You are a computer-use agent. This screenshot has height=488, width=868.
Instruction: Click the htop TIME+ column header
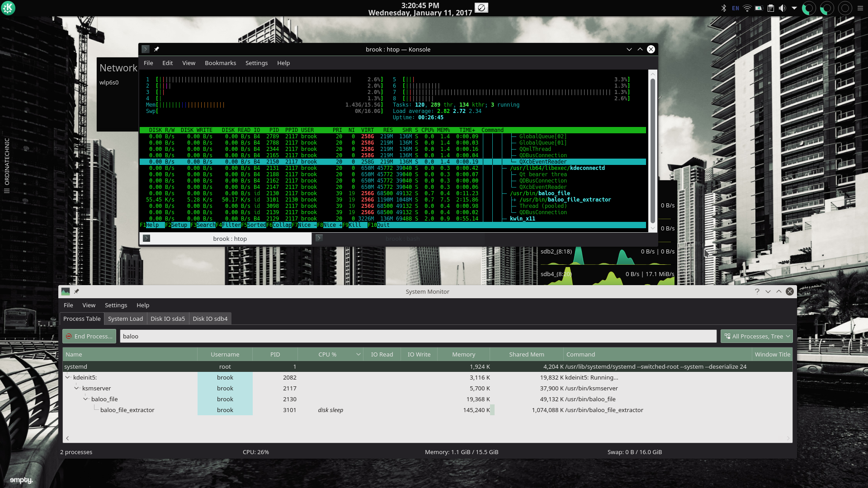467,130
